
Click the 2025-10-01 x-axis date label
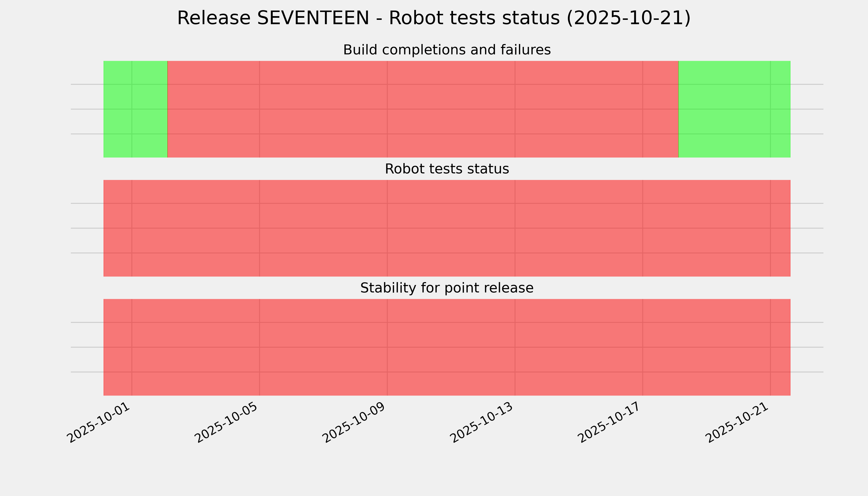tap(99, 423)
